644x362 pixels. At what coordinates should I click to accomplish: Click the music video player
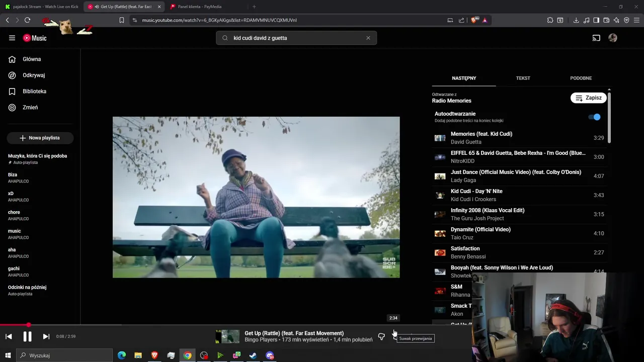coord(256,197)
